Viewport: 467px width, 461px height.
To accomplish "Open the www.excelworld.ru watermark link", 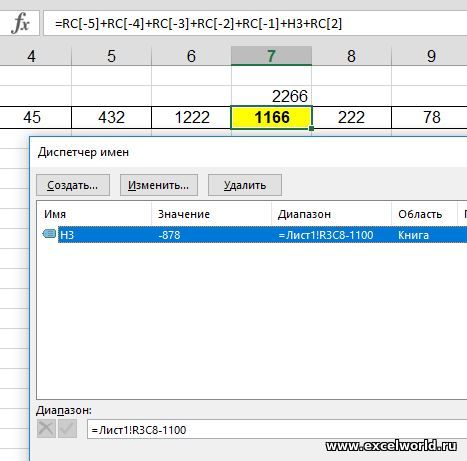I will pos(391,446).
